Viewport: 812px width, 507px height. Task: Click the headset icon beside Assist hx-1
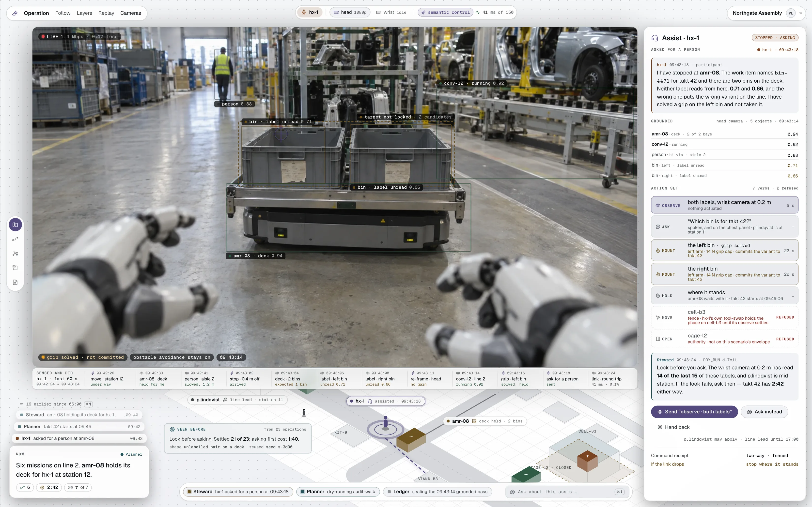tap(655, 38)
